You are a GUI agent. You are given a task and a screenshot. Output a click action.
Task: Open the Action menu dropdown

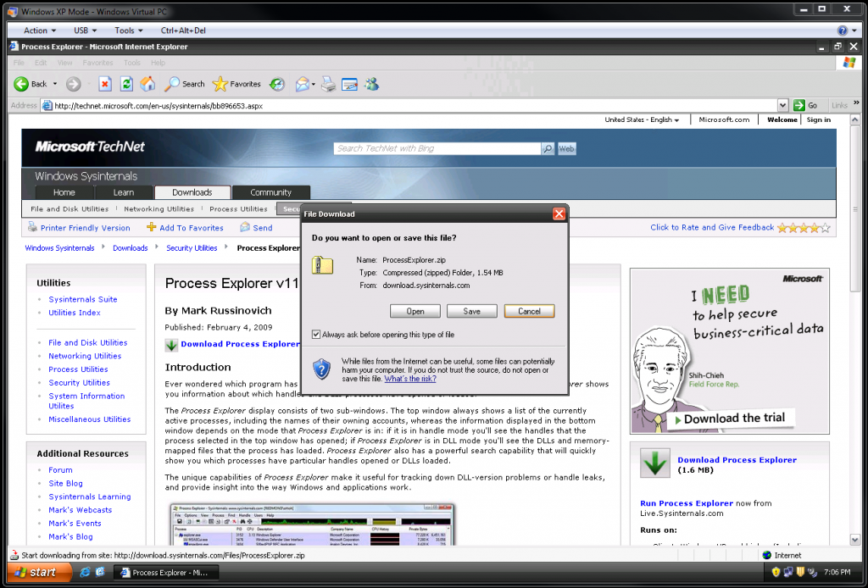click(40, 31)
